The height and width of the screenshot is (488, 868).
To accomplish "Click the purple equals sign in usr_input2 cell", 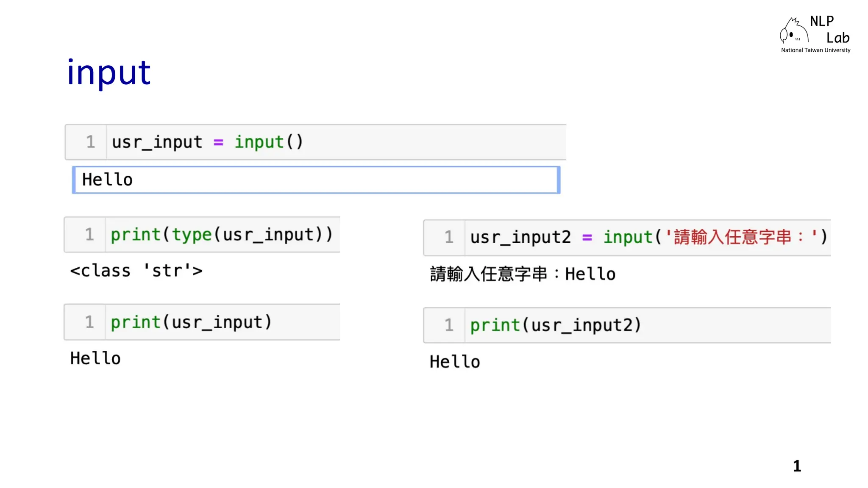I will tap(587, 238).
